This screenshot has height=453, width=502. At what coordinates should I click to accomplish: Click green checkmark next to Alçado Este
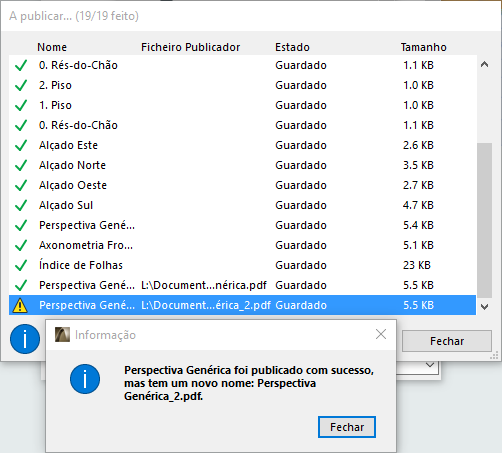click(21, 145)
